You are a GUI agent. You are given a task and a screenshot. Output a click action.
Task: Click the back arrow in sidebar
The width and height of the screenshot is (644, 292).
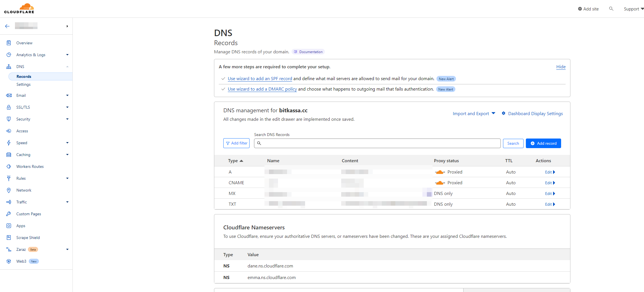7,26
